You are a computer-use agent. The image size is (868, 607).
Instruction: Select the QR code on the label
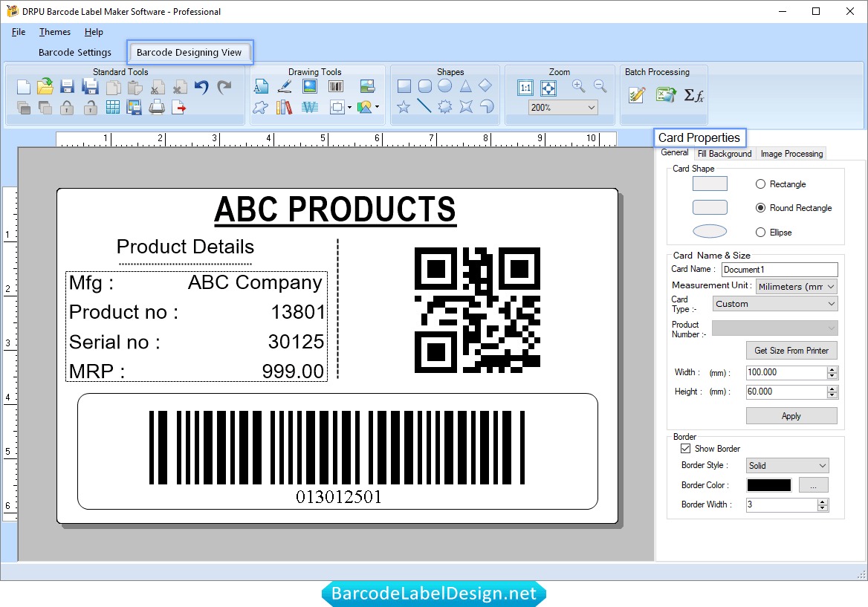point(477,310)
